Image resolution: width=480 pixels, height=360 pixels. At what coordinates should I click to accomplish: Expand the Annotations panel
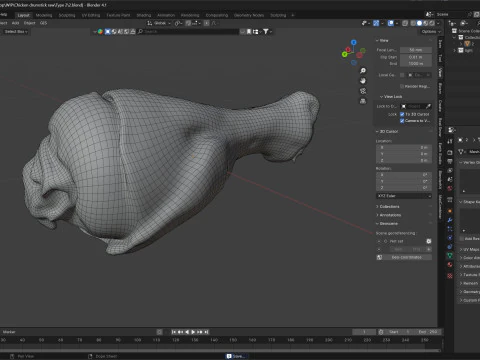tap(389, 215)
